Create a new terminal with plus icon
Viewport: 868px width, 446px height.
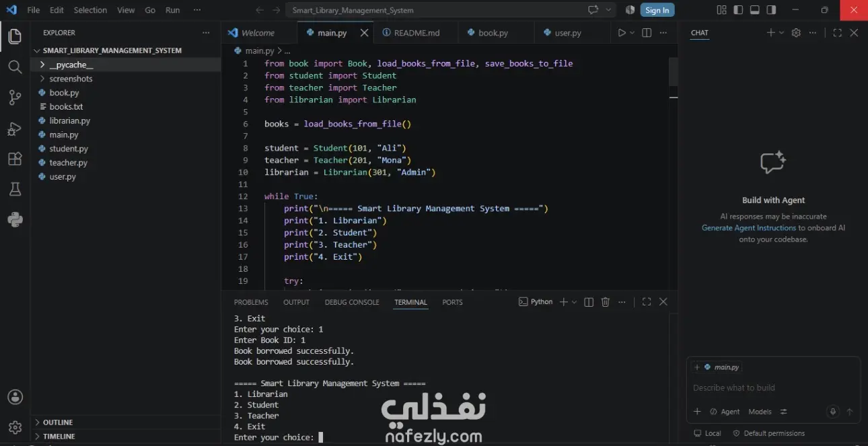pyautogui.click(x=564, y=302)
